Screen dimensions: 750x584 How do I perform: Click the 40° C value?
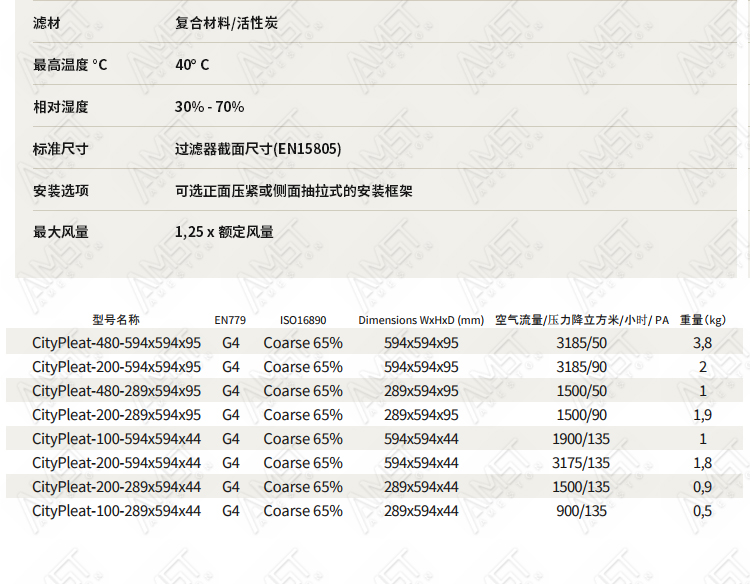[192, 65]
